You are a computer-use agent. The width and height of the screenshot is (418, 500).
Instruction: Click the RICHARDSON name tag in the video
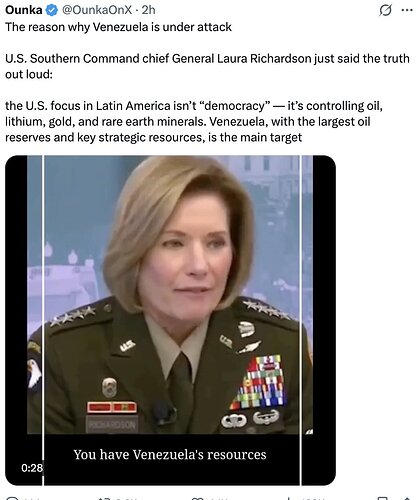point(112,425)
